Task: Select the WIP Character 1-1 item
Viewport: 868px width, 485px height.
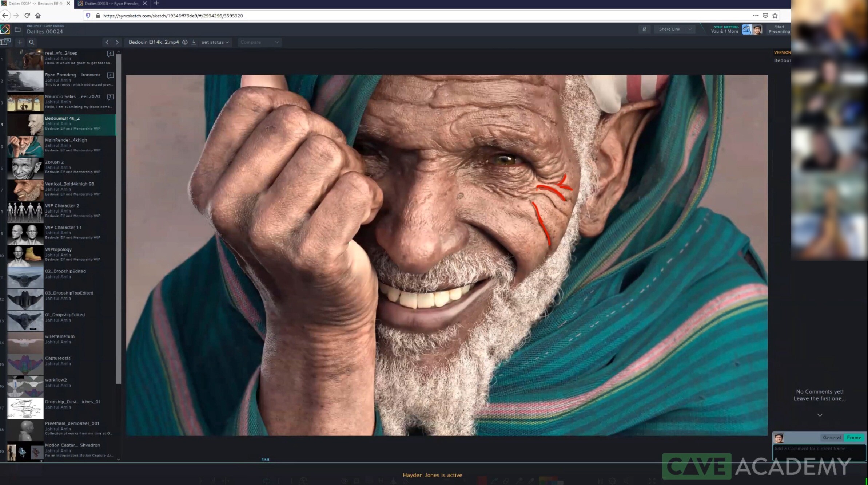Action: 61,233
